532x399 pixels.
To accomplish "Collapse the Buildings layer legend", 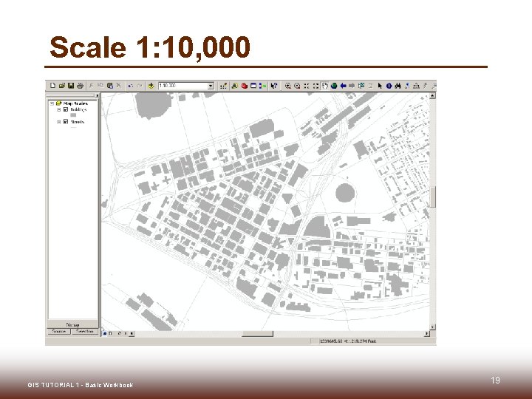I will [x=58, y=109].
